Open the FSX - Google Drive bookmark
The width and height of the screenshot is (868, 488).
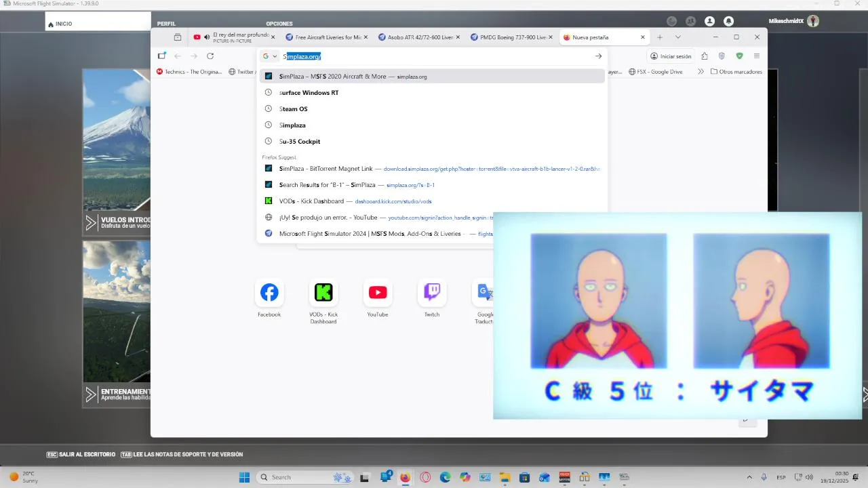pos(656,72)
